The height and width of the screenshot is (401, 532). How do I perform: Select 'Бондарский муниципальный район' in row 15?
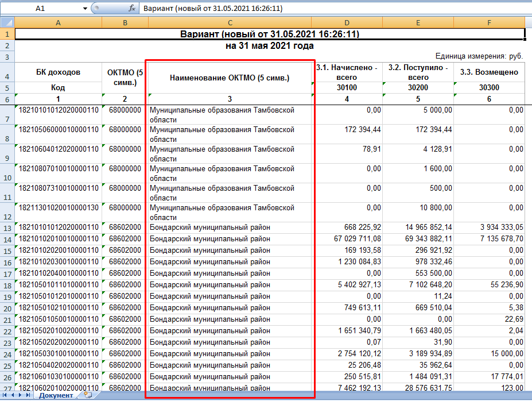230,250
